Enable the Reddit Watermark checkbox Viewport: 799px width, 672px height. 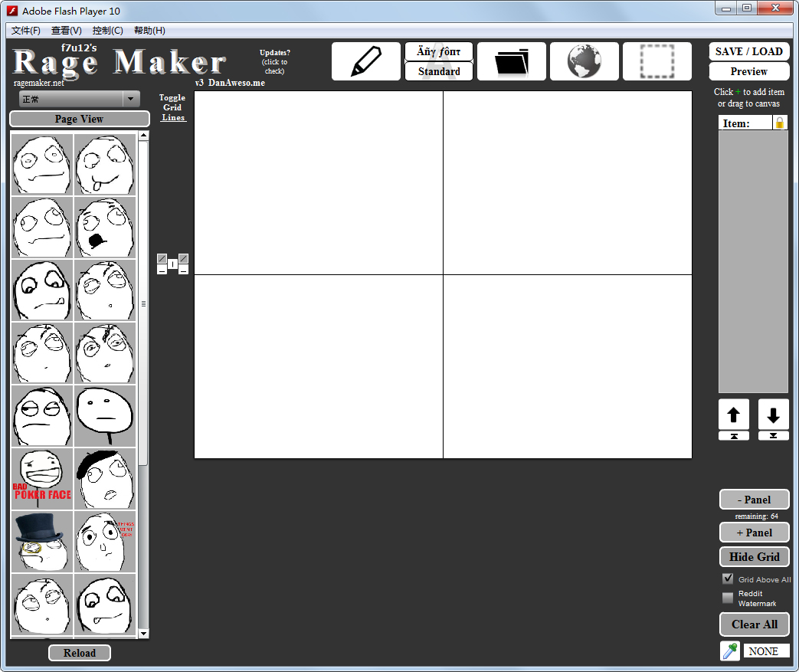click(728, 598)
